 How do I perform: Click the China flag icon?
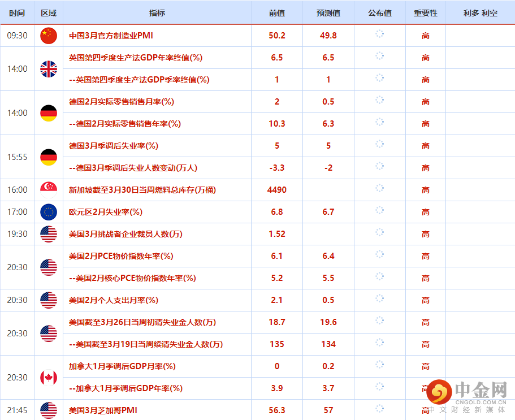click(49, 36)
